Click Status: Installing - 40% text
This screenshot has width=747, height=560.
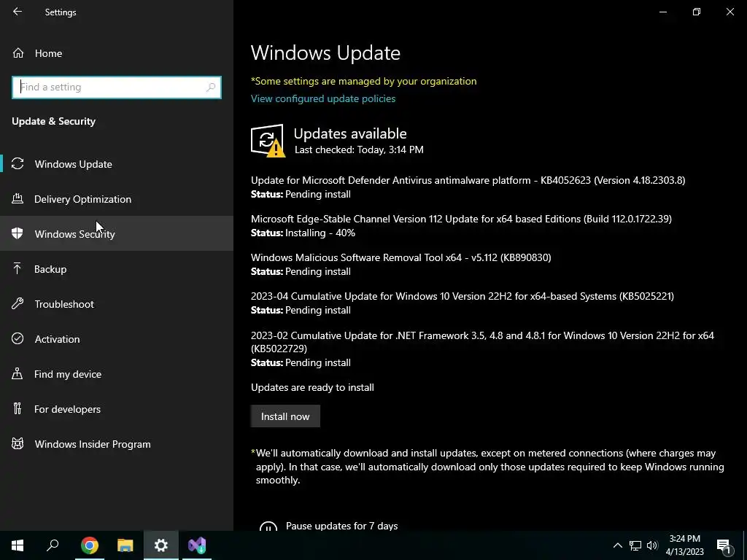coord(303,233)
